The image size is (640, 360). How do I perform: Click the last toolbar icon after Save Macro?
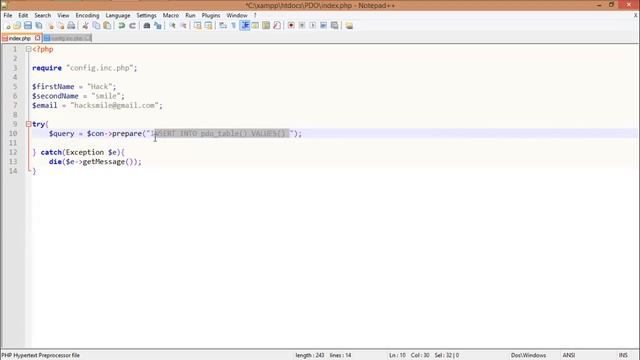[349, 26]
